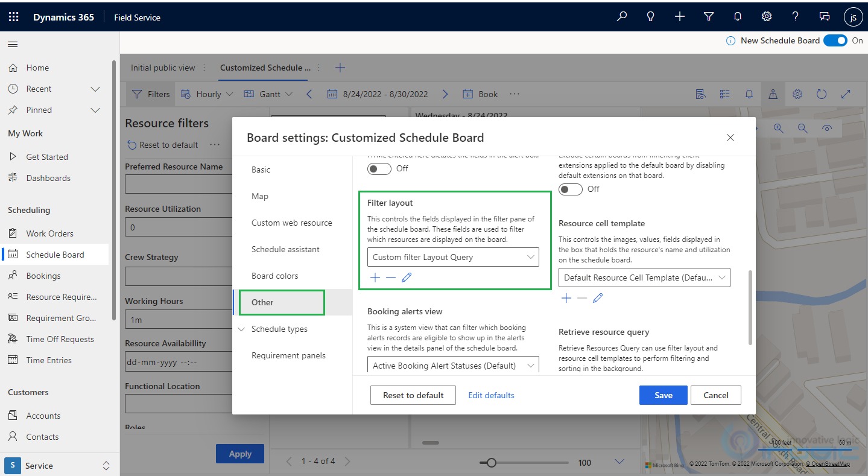Click the bell alerts icon on the board toolbar
Image resolution: width=868 pixels, height=476 pixels.
click(749, 94)
